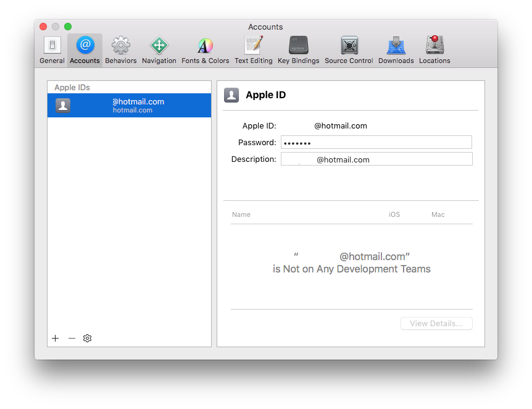Select the Accounts preferences tab
This screenshot has width=532, height=409.
point(85,50)
